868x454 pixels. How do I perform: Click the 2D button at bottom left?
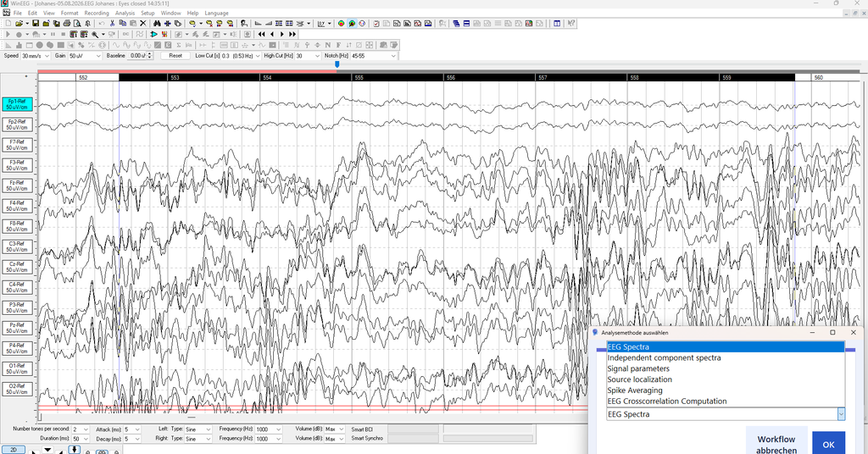14,450
